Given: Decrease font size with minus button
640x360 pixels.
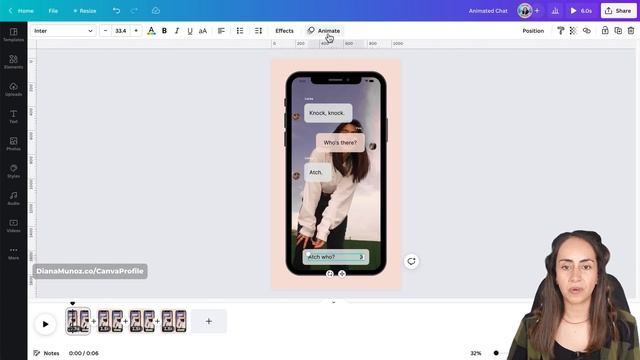Looking at the screenshot, I should coord(105,31).
